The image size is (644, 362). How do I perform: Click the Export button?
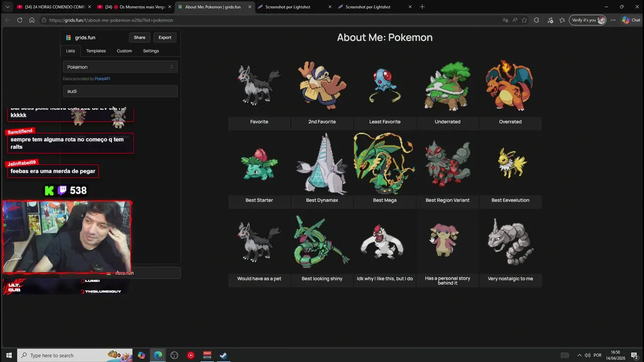(x=165, y=37)
